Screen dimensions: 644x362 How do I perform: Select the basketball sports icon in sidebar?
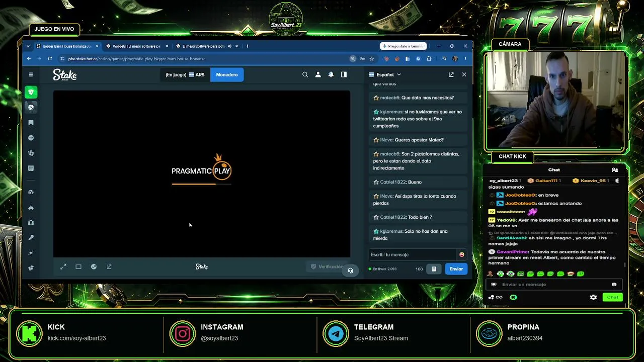31,107
